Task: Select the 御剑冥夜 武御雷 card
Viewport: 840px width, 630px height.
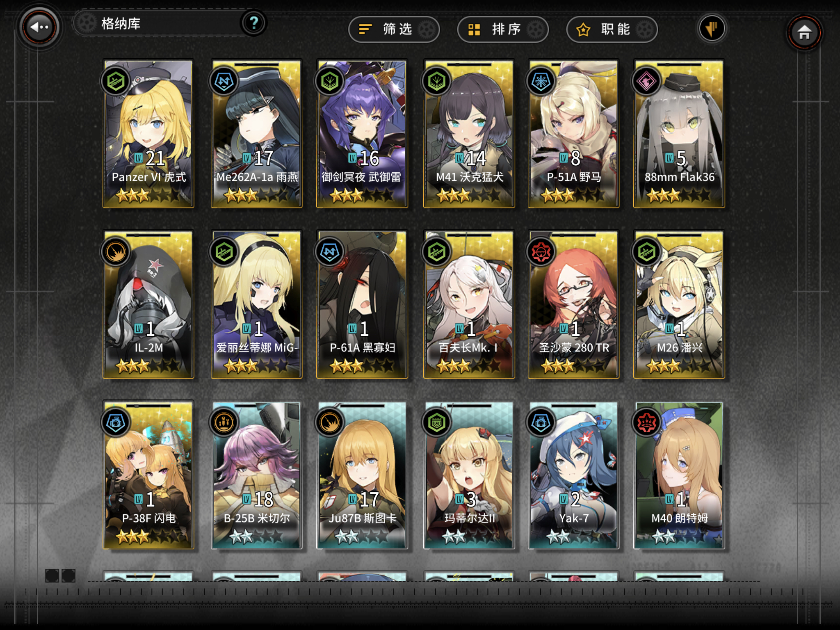Action: pos(362,134)
